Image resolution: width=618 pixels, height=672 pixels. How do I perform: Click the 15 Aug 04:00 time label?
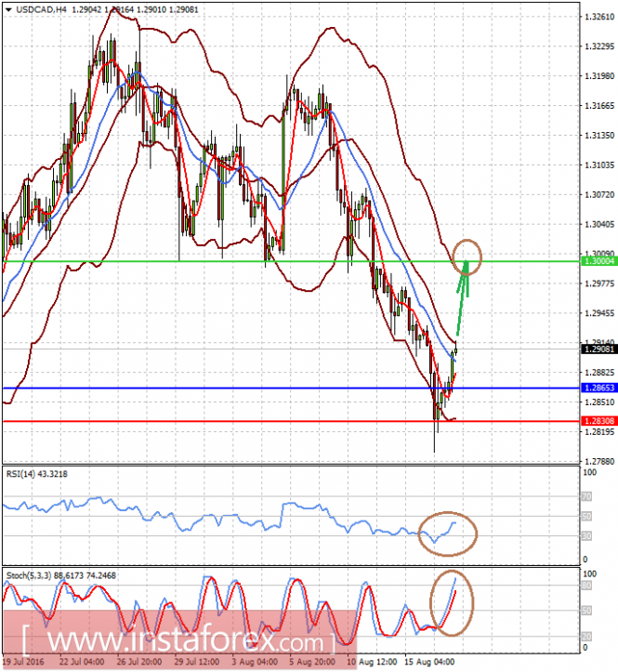(429, 662)
